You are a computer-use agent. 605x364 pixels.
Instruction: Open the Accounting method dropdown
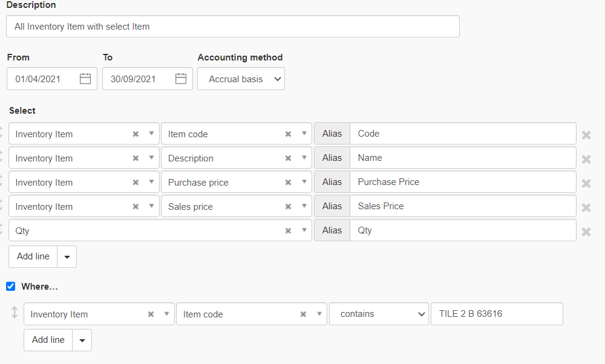[241, 79]
